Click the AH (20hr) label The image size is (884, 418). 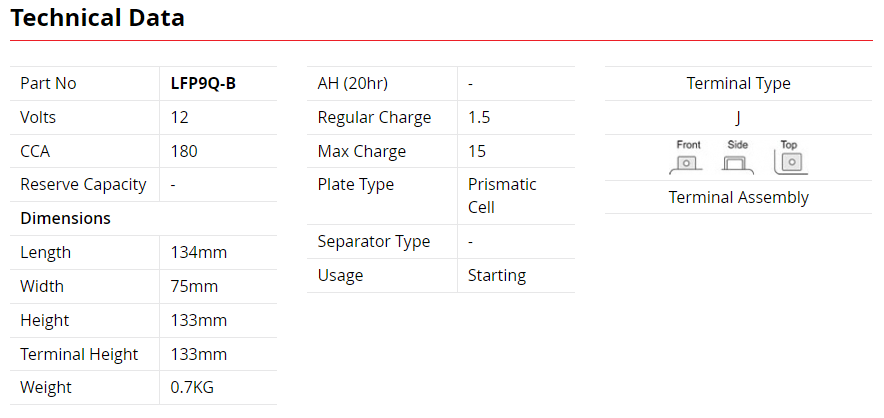[352, 84]
